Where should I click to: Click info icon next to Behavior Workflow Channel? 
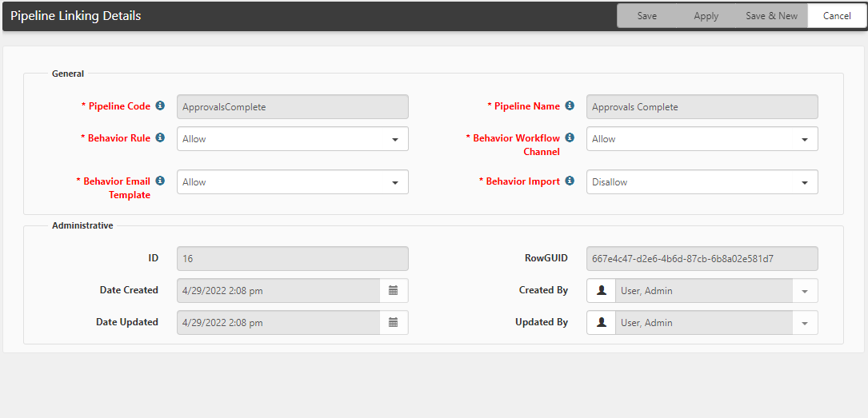click(570, 137)
